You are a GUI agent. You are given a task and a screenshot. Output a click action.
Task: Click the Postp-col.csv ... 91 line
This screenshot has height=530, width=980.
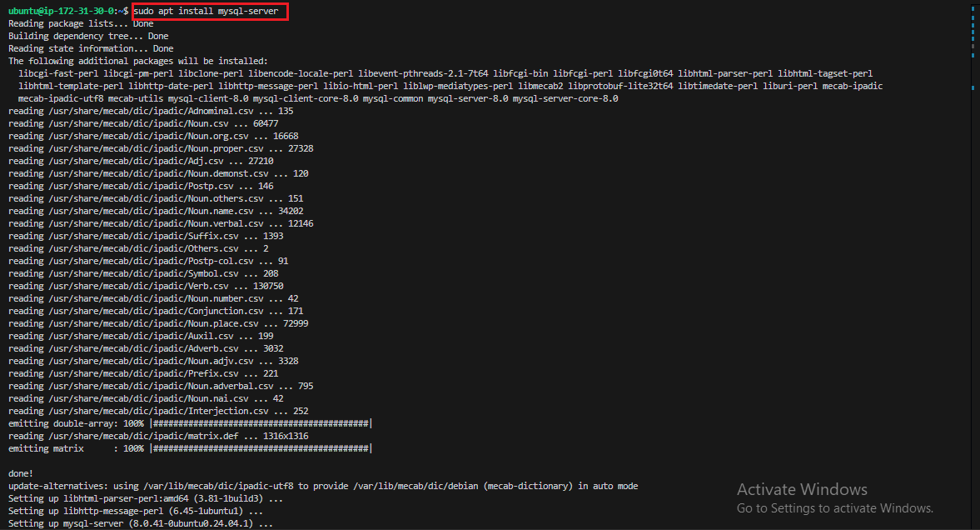point(148,262)
